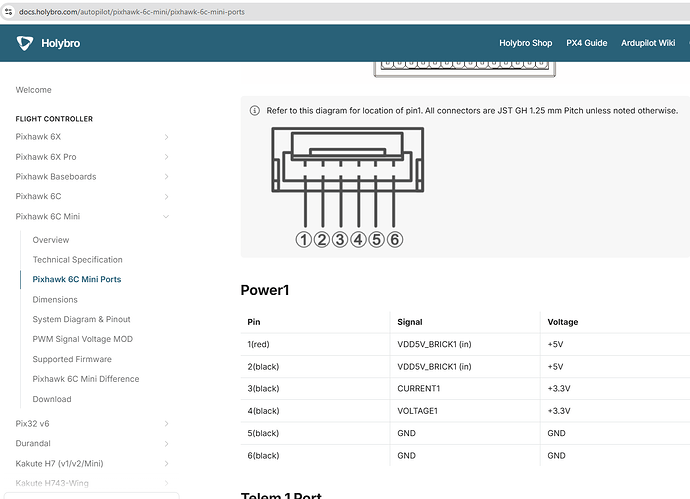Open Download page in sidebar

pyautogui.click(x=52, y=399)
